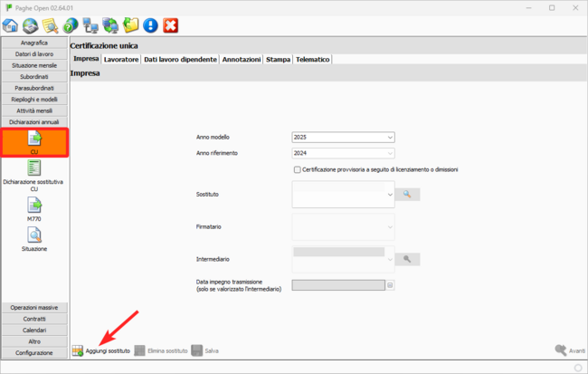Enable Certificazione provvisoria checkbox
588x374 pixels.
click(x=298, y=169)
